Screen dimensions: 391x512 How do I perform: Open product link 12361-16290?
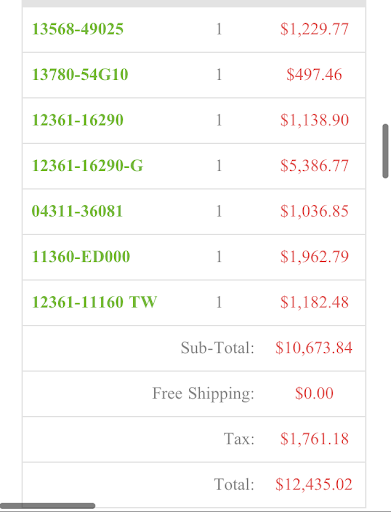[x=78, y=120]
